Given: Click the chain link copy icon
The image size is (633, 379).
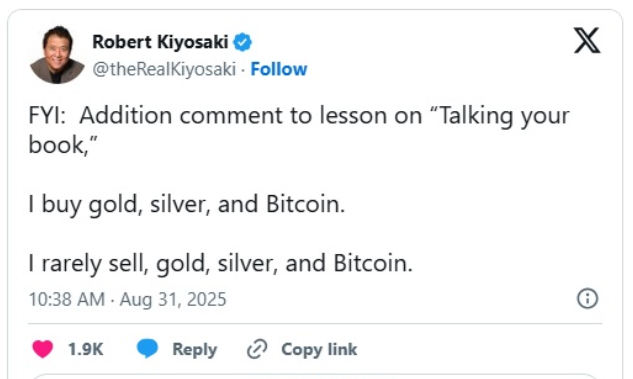Looking at the screenshot, I should click(x=257, y=349).
